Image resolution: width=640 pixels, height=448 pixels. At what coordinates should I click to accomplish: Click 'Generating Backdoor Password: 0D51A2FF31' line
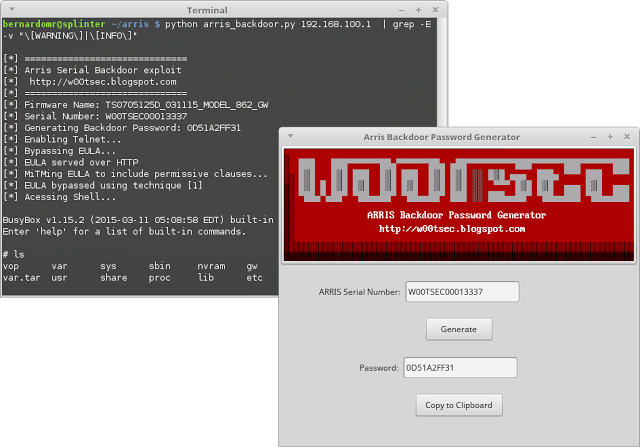click(x=122, y=128)
